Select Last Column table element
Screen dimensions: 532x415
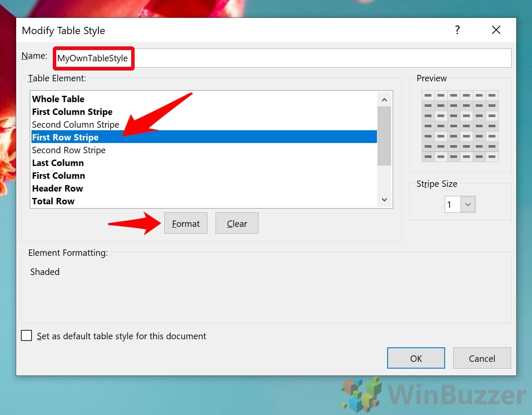58,163
